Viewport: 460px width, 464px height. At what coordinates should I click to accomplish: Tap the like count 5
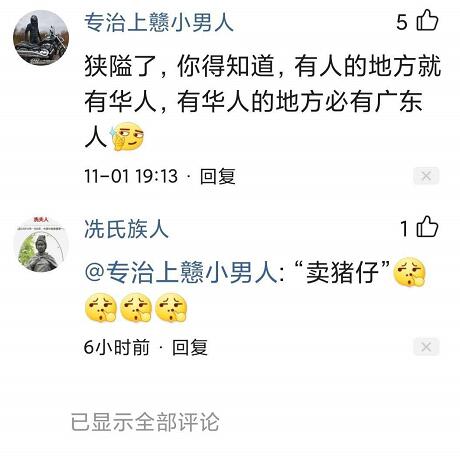click(x=402, y=22)
